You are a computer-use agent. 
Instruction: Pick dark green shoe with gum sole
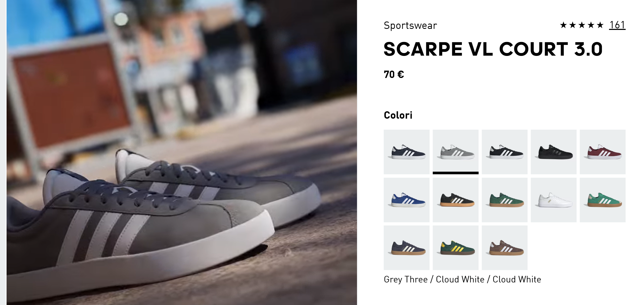(505, 200)
